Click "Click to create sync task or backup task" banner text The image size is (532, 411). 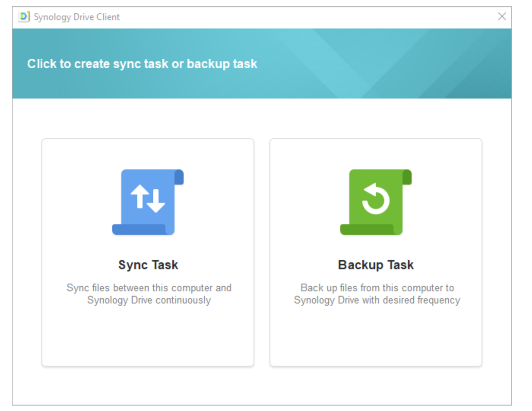(x=142, y=64)
